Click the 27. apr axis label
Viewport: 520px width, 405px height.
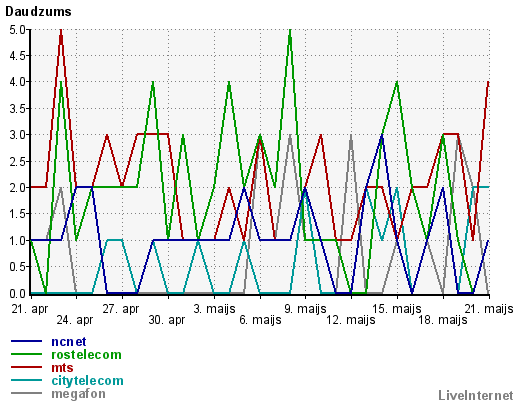tap(121, 309)
